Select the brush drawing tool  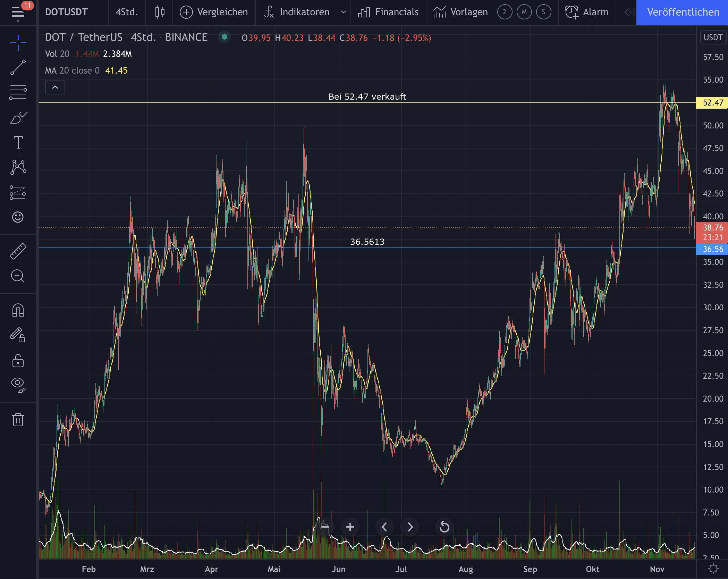point(18,118)
